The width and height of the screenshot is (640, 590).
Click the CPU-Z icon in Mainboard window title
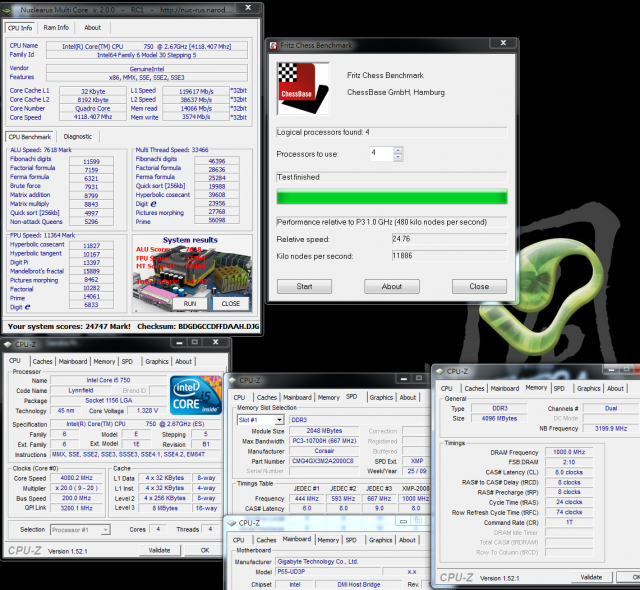(x=232, y=523)
